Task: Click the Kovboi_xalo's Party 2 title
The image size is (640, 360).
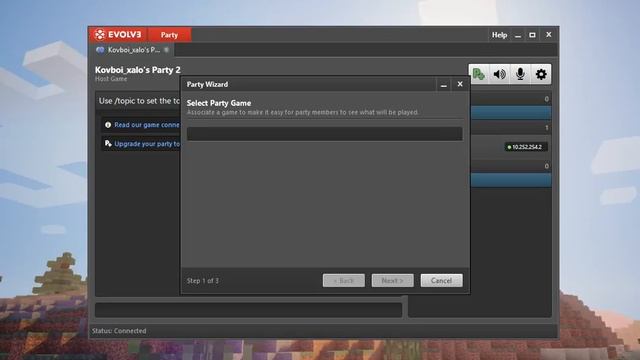Action: pos(138,70)
